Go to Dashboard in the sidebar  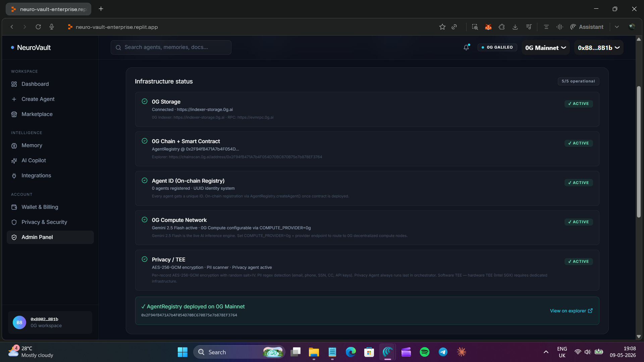coord(50,84)
